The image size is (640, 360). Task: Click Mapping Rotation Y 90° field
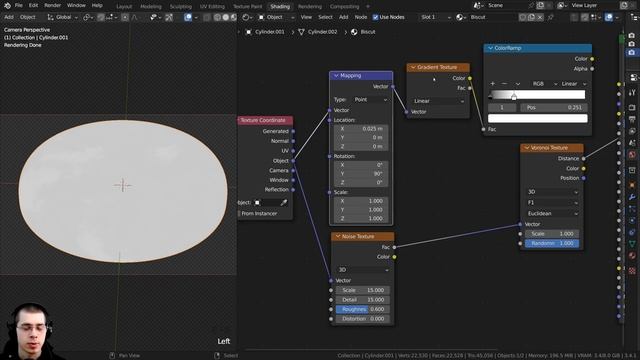(361, 173)
